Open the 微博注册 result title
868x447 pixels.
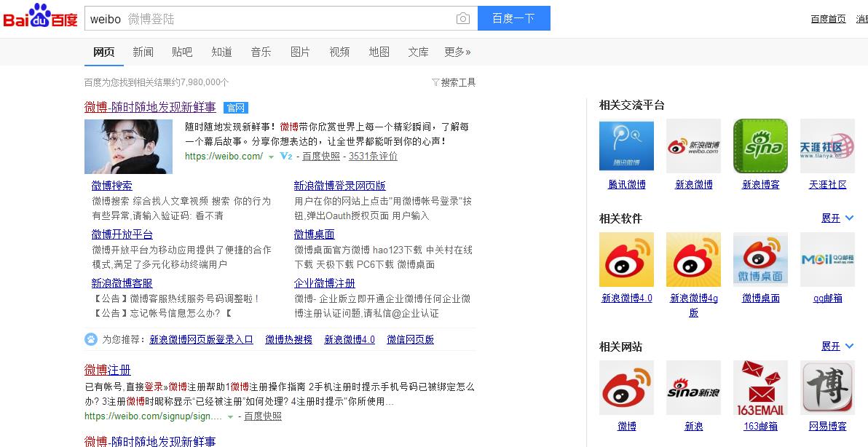(x=107, y=370)
